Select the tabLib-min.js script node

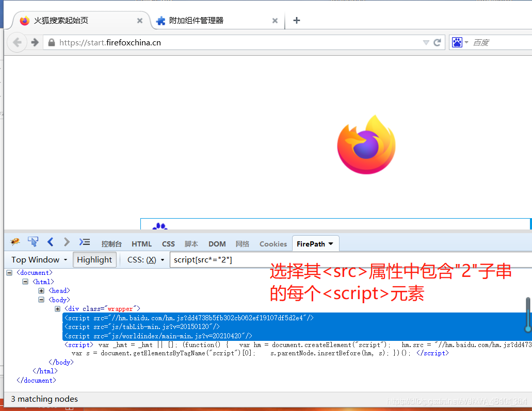pos(142,326)
